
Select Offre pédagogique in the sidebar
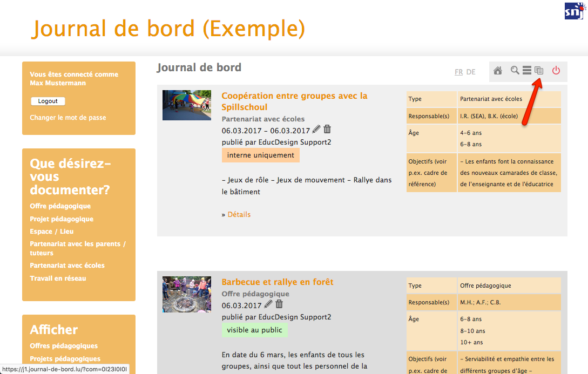[60, 206]
